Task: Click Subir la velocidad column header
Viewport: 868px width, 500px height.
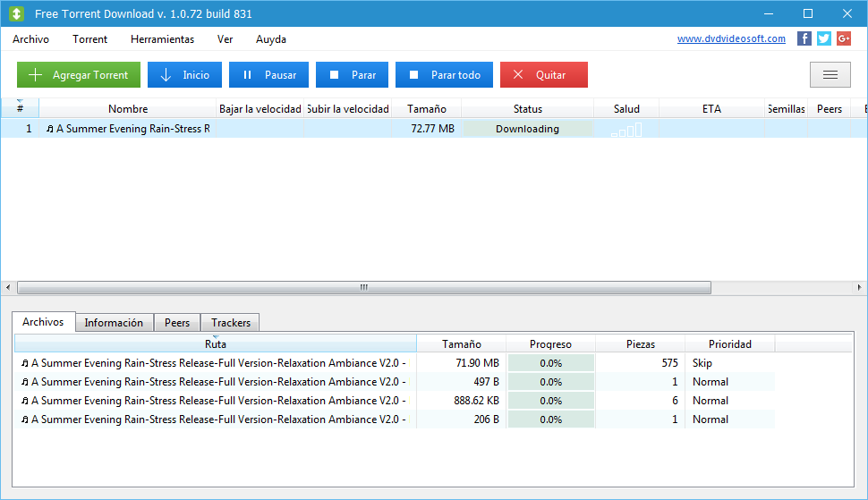Action: pyautogui.click(x=348, y=108)
